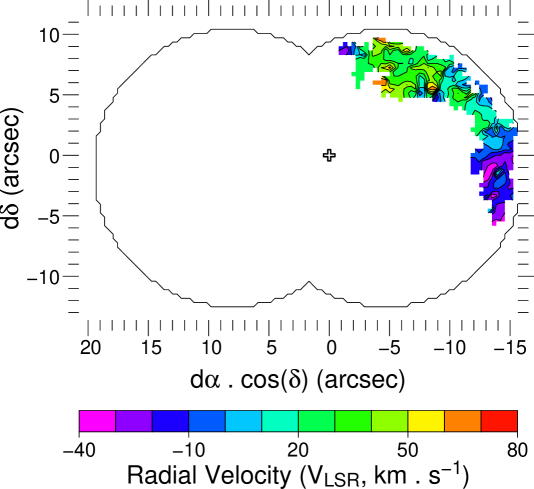Select the dark blue color bar segment

(170, 421)
